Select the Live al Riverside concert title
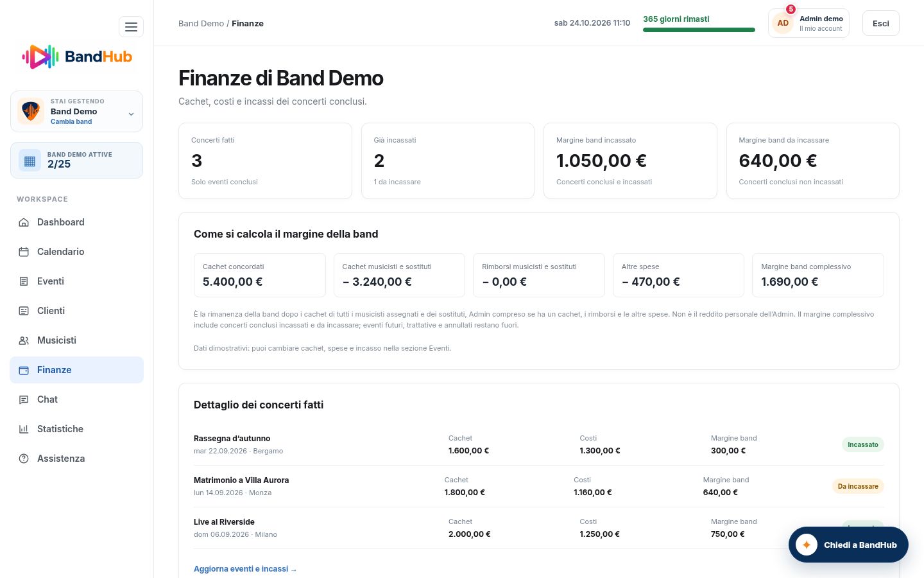Image resolution: width=924 pixels, height=578 pixels. pyautogui.click(x=224, y=522)
